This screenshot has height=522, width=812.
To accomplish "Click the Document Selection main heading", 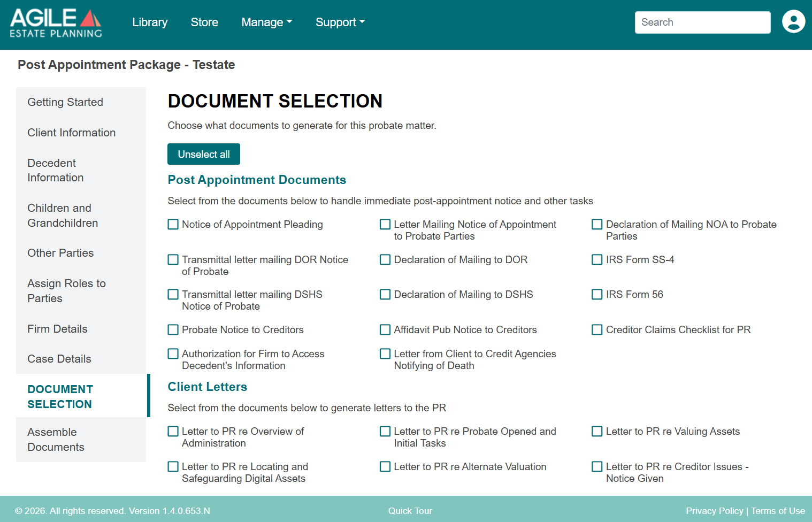I will click(x=275, y=101).
